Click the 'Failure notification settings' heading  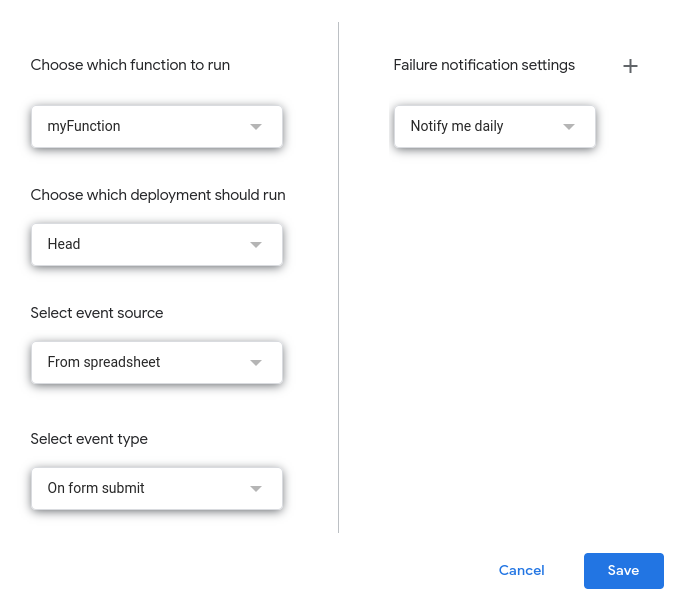484,65
